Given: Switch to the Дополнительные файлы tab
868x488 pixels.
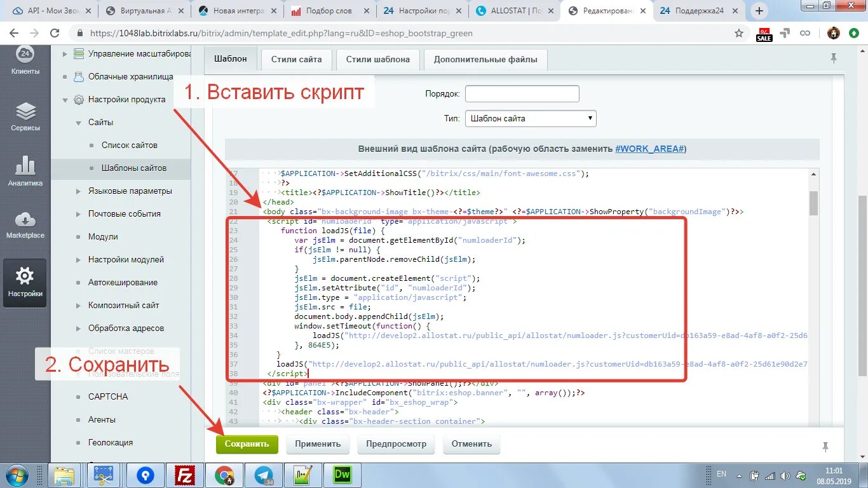Looking at the screenshot, I should point(485,59).
